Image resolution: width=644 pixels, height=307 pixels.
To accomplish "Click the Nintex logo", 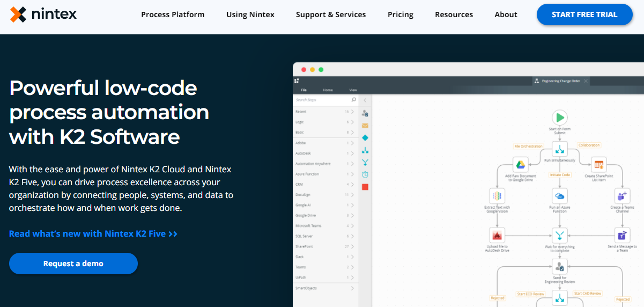I will 43,14.
